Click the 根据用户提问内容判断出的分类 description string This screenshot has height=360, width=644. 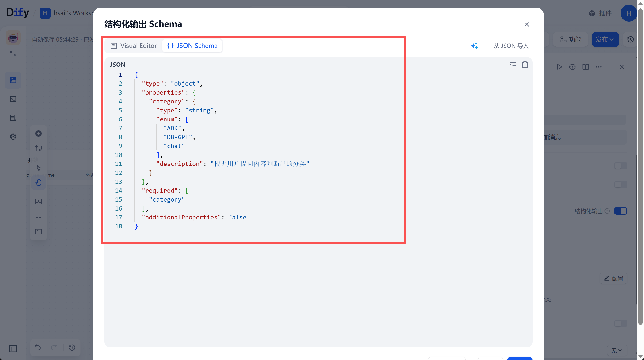click(260, 164)
